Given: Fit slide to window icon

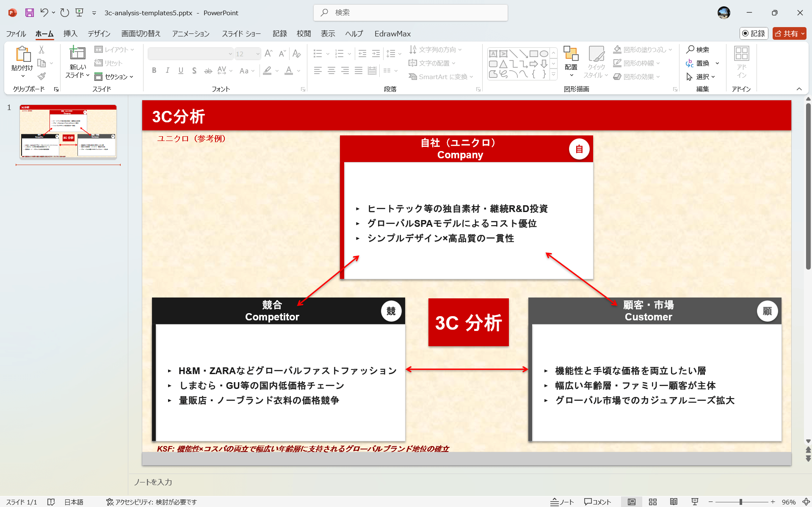Looking at the screenshot, I should [x=806, y=502].
